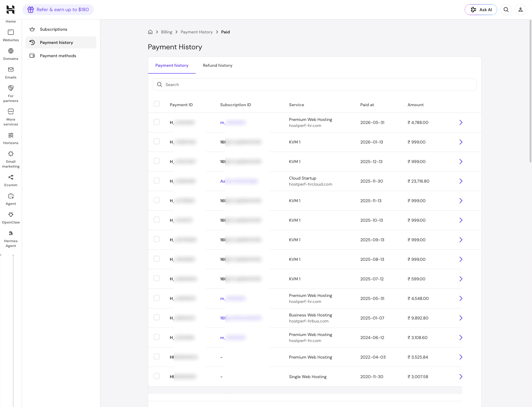Select the Payment history tab
532x407 pixels.
(172, 65)
